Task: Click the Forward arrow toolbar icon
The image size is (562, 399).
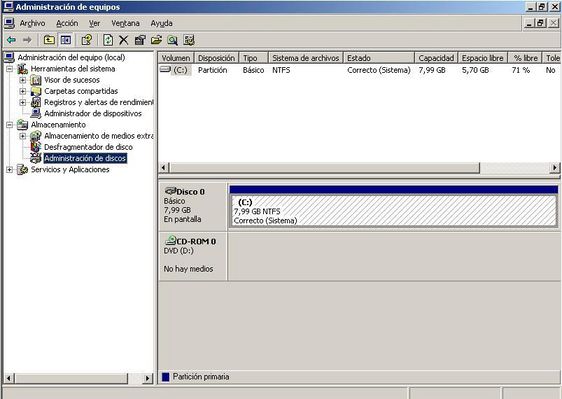Action: pyautogui.click(x=27, y=40)
